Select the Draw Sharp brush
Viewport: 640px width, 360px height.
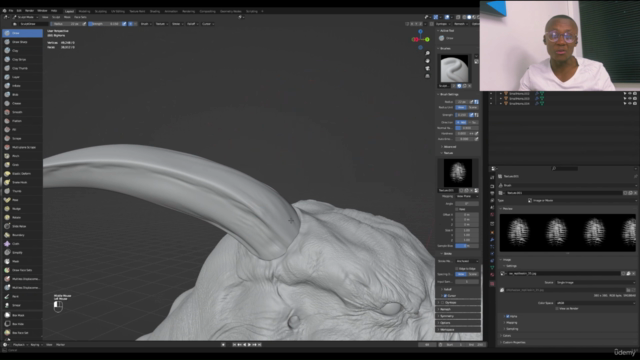click(x=22, y=42)
